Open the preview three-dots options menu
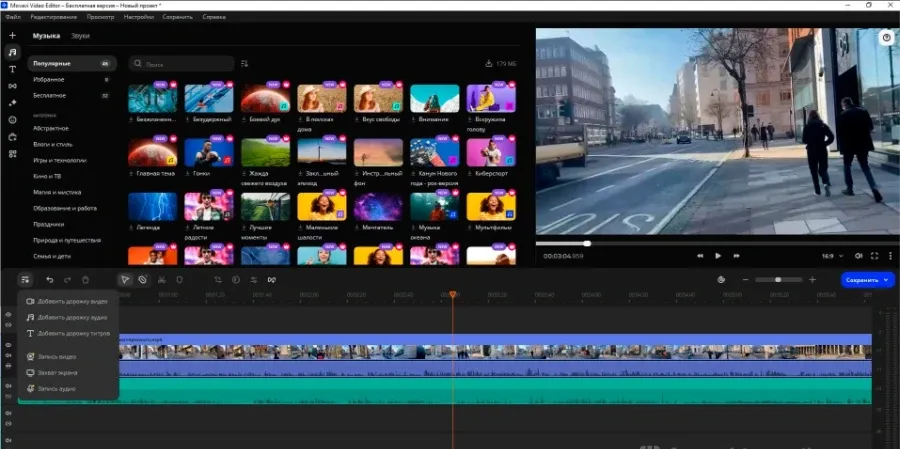The image size is (900, 449). point(890,256)
